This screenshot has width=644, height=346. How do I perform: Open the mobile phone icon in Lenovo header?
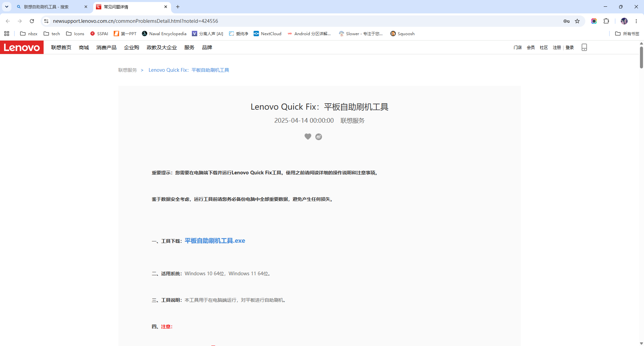click(584, 47)
